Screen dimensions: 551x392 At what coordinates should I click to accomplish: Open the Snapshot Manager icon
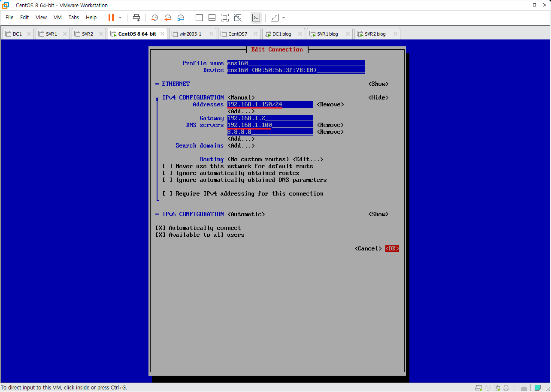(x=181, y=18)
